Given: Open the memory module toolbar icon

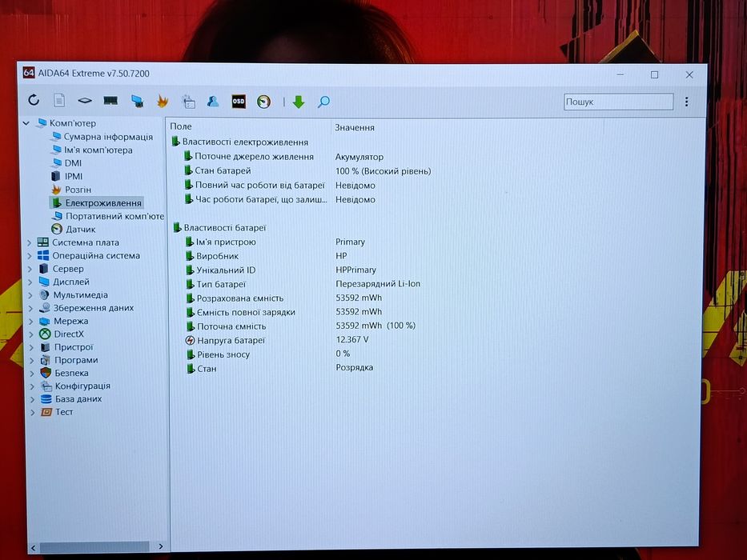Looking at the screenshot, I should [x=110, y=101].
